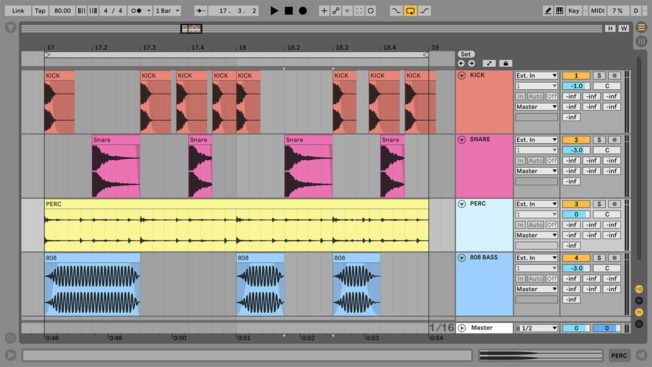The height and width of the screenshot is (367, 652).
Task: Nudge tempo down with phase icon
Action: (x=82, y=11)
